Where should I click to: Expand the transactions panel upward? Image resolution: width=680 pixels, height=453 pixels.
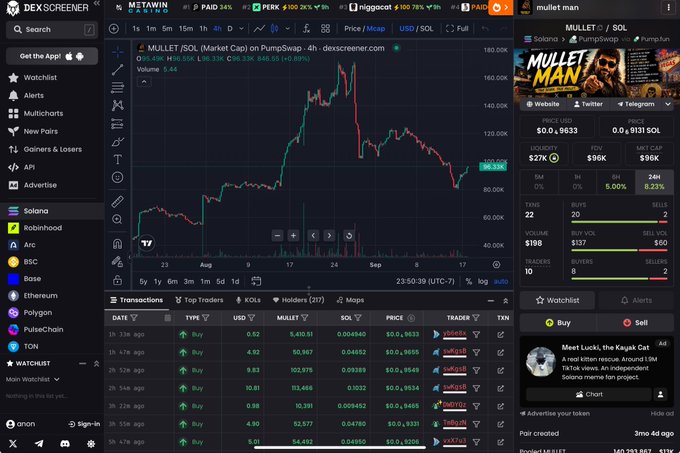coord(505,300)
